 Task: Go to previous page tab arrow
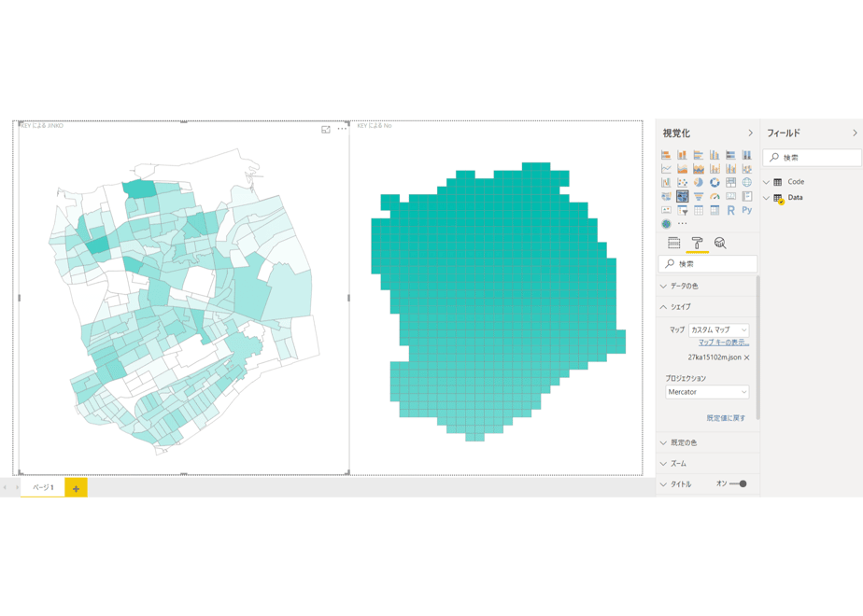(5, 487)
